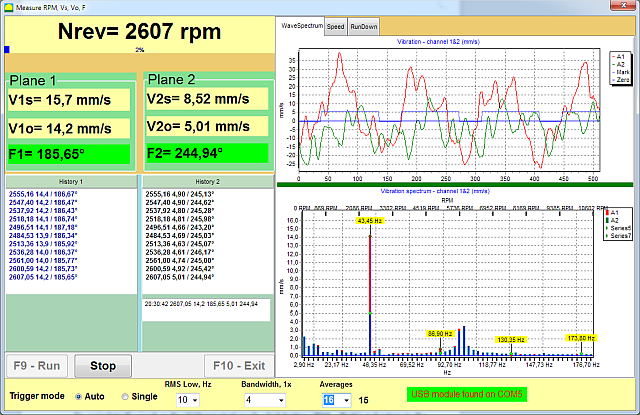Select History 1 row 2547,40 14,2 / 186,47°
The height and width of the screenshot is (415, 640).
[43, 202]
